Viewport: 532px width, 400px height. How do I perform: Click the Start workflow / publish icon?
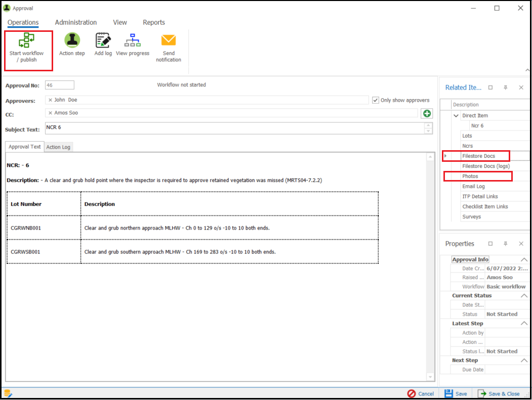pyautogui.click(x=26, y=41)
